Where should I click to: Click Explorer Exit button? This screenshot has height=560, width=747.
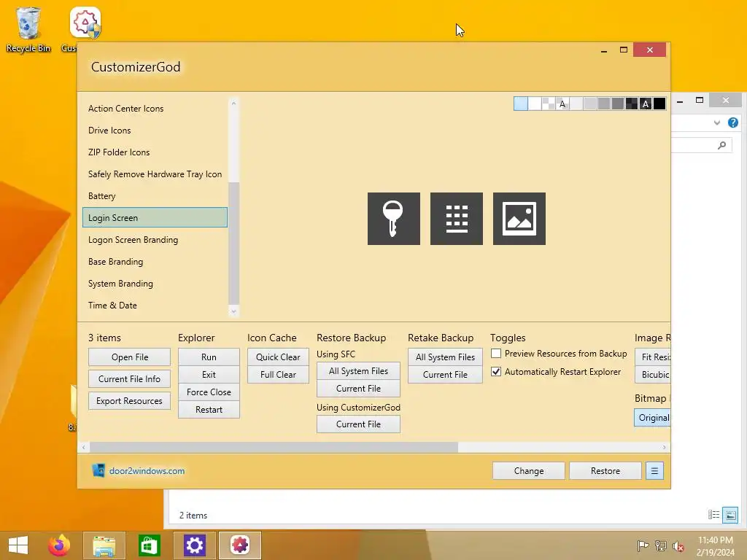[209, 375]
